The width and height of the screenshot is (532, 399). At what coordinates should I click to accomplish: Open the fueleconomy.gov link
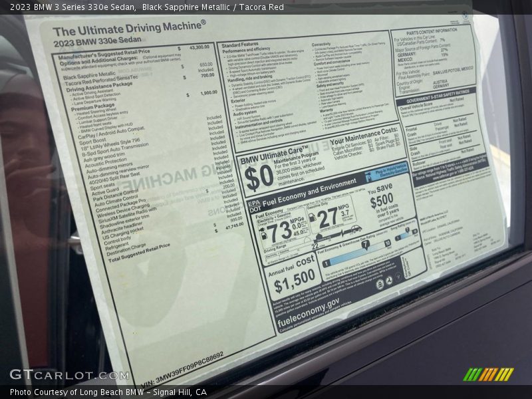tap(308, 312)
